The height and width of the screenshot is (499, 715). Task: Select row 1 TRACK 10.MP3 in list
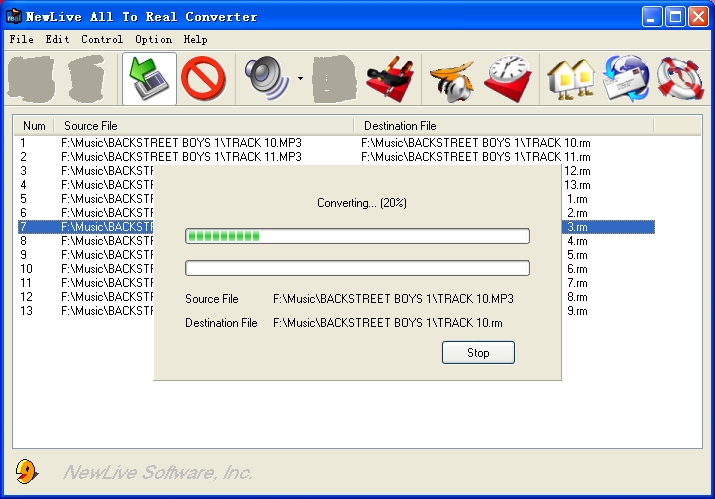pos(181,143)
